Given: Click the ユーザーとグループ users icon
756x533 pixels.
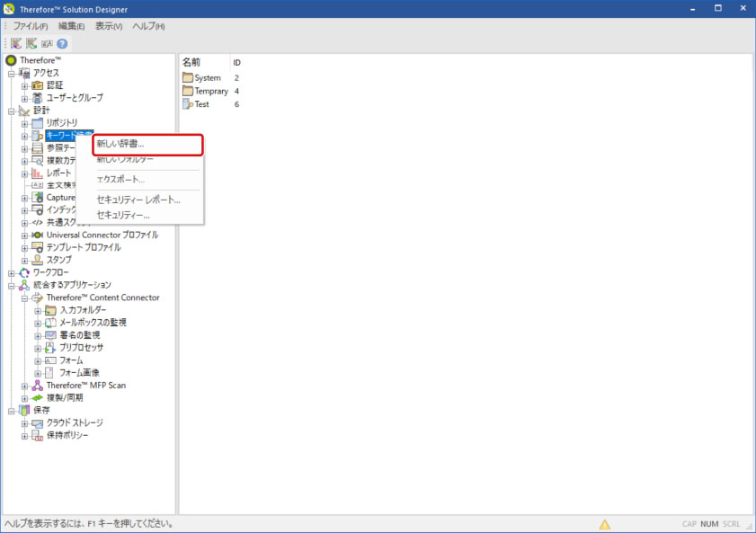Looking at the screenshot, I should tap(38, 97).
